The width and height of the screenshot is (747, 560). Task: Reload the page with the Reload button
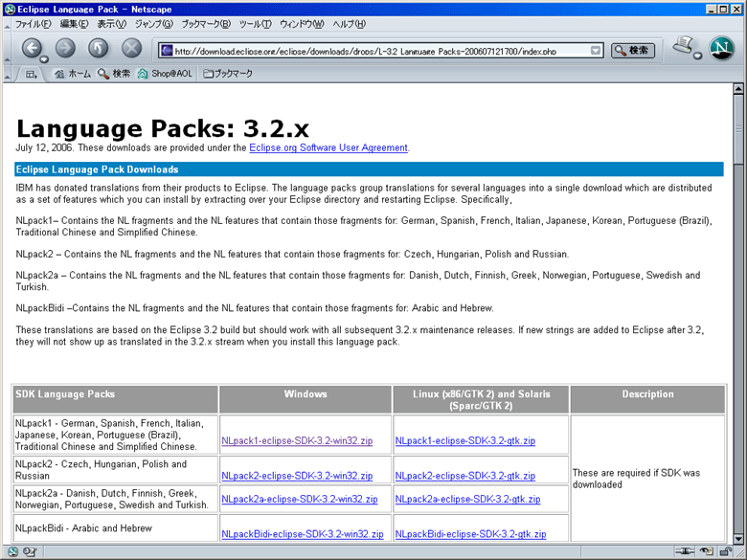point(98,48)
